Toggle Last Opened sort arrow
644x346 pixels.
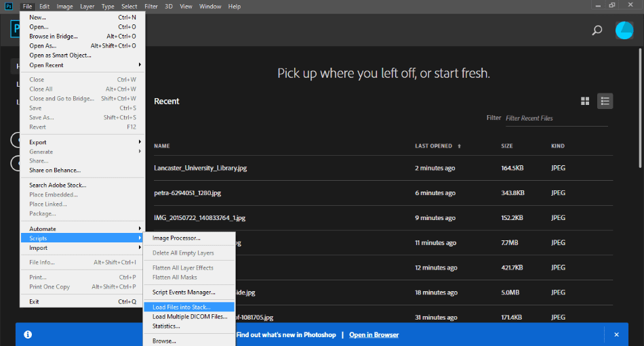(x=459, y=146)
